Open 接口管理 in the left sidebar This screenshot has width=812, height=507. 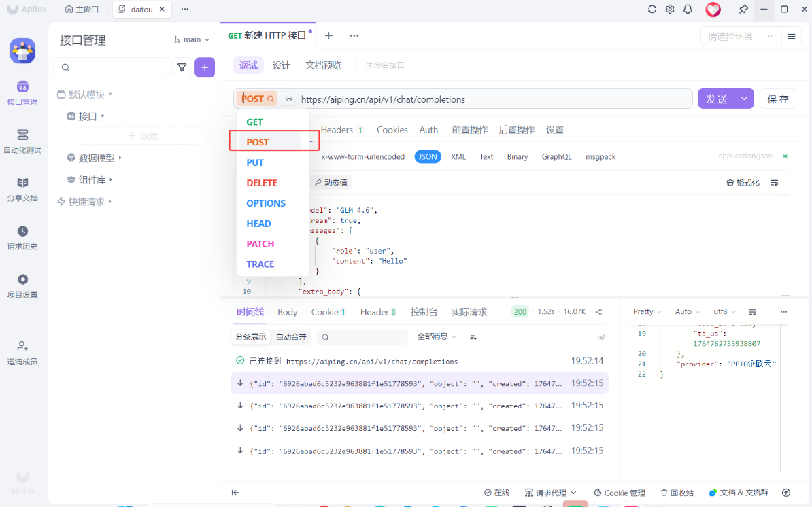tap(22, 92)
